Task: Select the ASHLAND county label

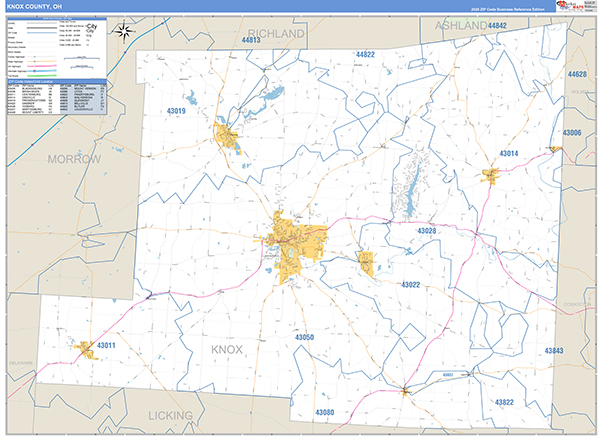Action: point(461,26)
